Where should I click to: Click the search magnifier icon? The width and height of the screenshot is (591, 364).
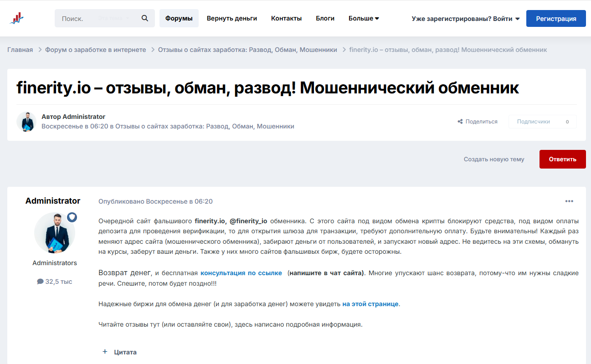[x=145, y=18]
